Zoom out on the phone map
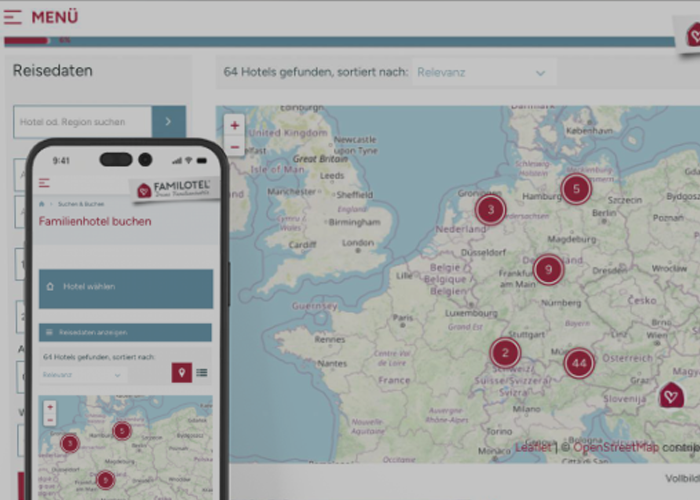700x500 pixels. click(x=50, y=420)
